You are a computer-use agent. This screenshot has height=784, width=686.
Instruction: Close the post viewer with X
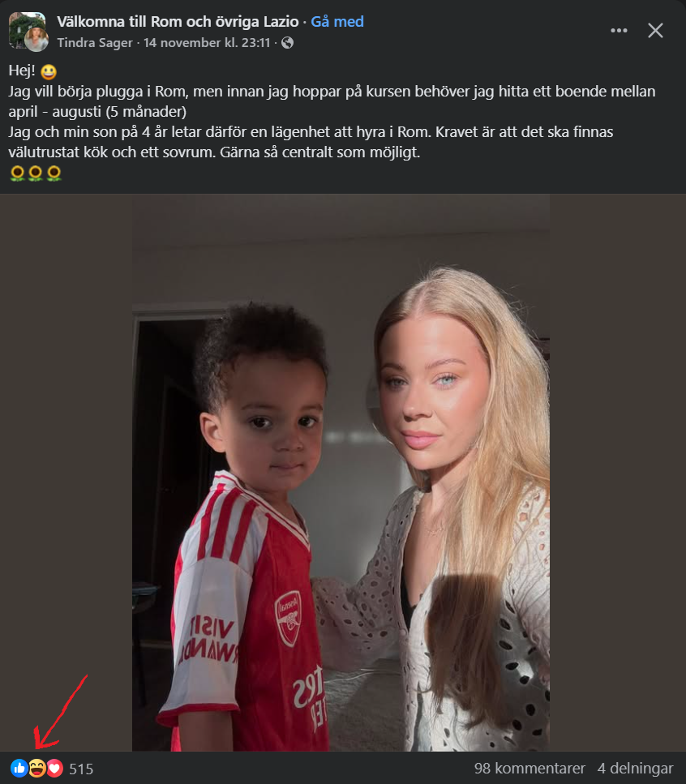click(655, 31)
